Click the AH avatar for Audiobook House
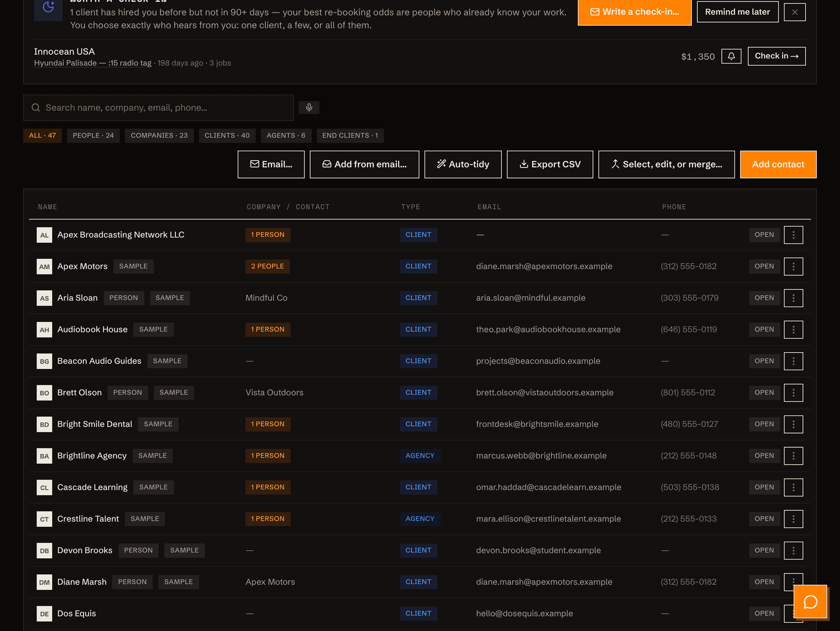Screen dimensions: 840x631 [x=45, y=330]
